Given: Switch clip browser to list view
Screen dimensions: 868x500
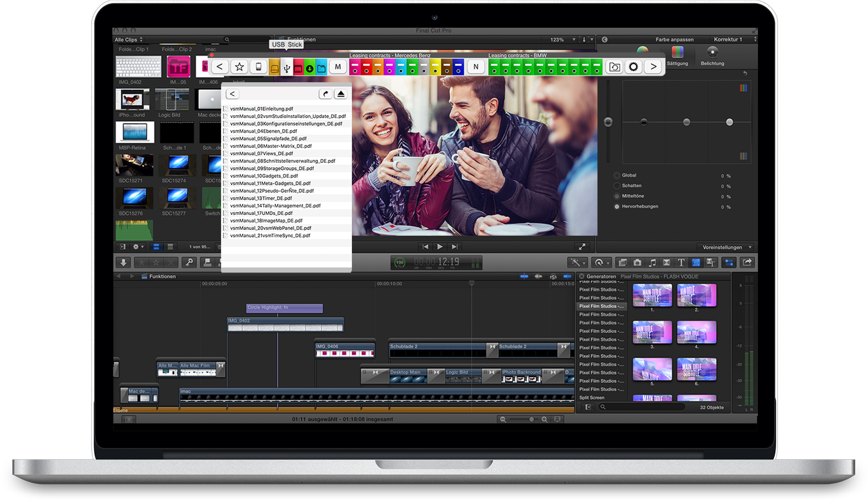Looking at the screenshot, I should (x=170, y=247).
